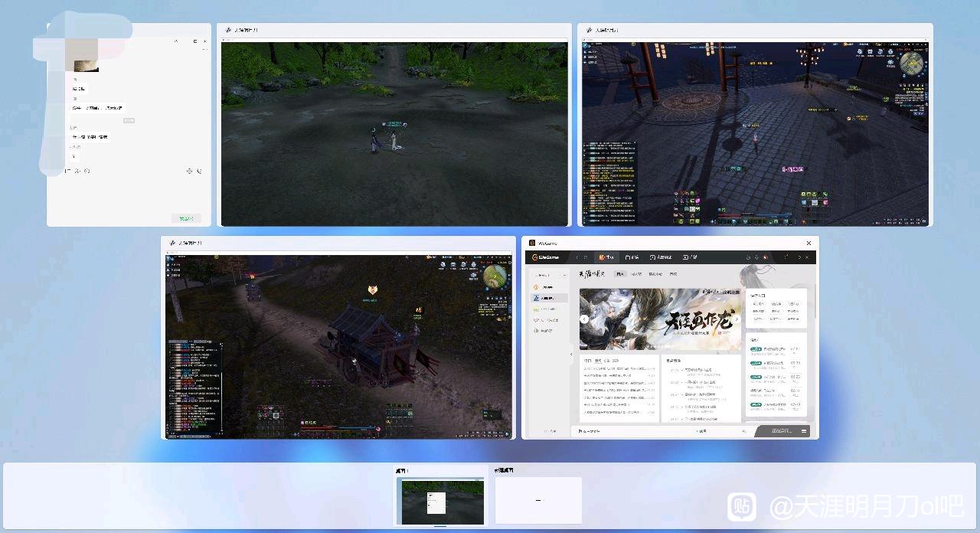Click the minimap in the night-plaza game window
This screenshot has height=533, width=980.
tap(911, 64)
